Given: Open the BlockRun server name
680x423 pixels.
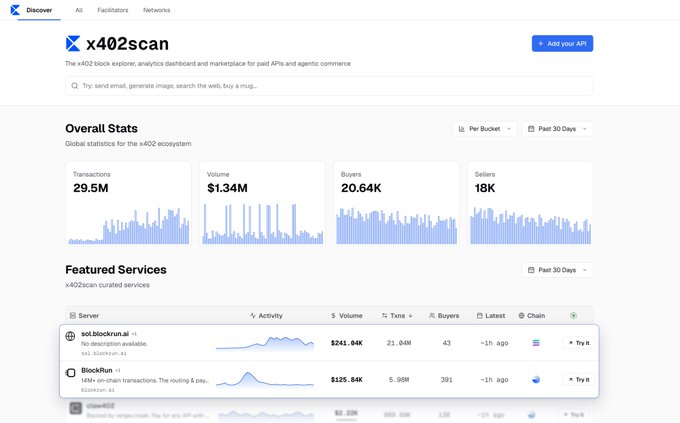Looking at the screenshot, I should (x=97, y=370).
